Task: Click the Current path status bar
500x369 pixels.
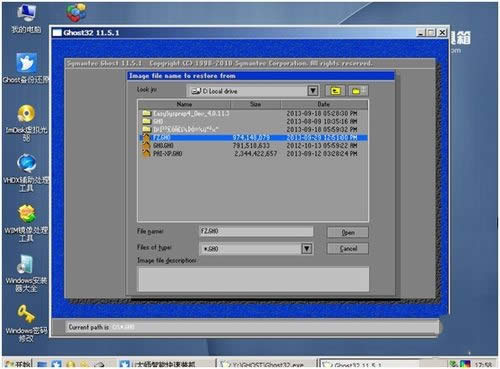Action: point(252,327)
